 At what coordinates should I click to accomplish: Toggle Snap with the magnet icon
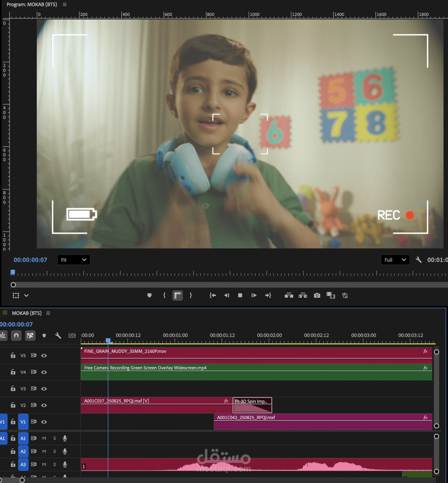(16, 336)
